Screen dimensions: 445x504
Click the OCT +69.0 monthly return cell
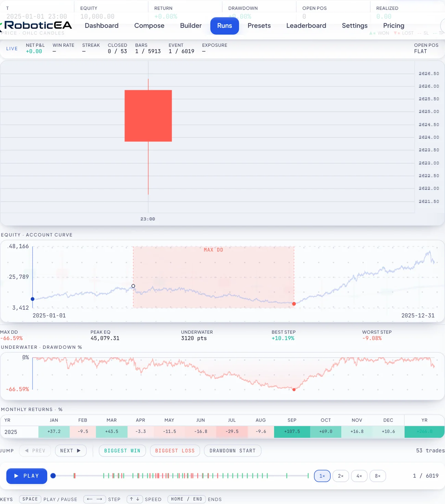(326, 432)
